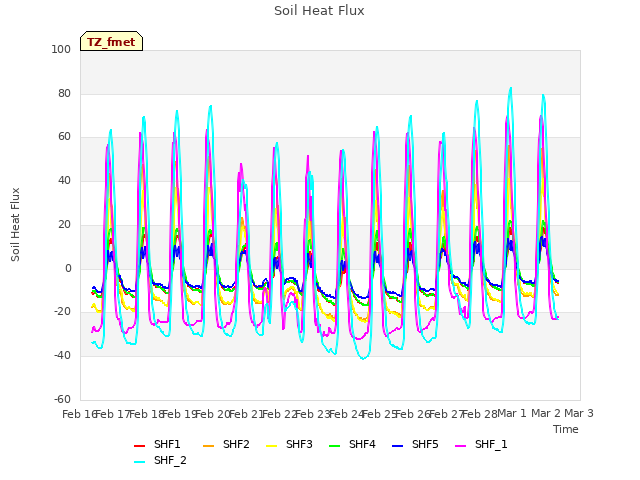
Task: Click the cyan SHF_2 peak on Mar 1
Action: 510,88
